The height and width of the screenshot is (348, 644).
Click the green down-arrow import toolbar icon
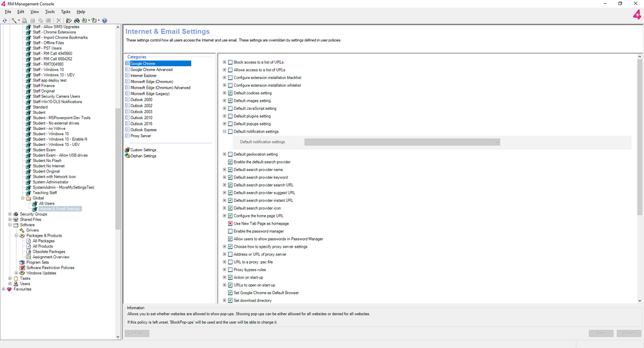[84, 21]
